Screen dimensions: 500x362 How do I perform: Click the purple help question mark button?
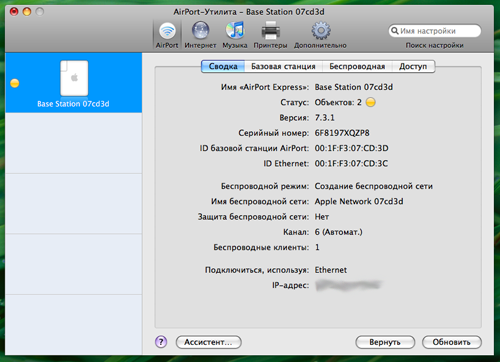pos(161,342)
